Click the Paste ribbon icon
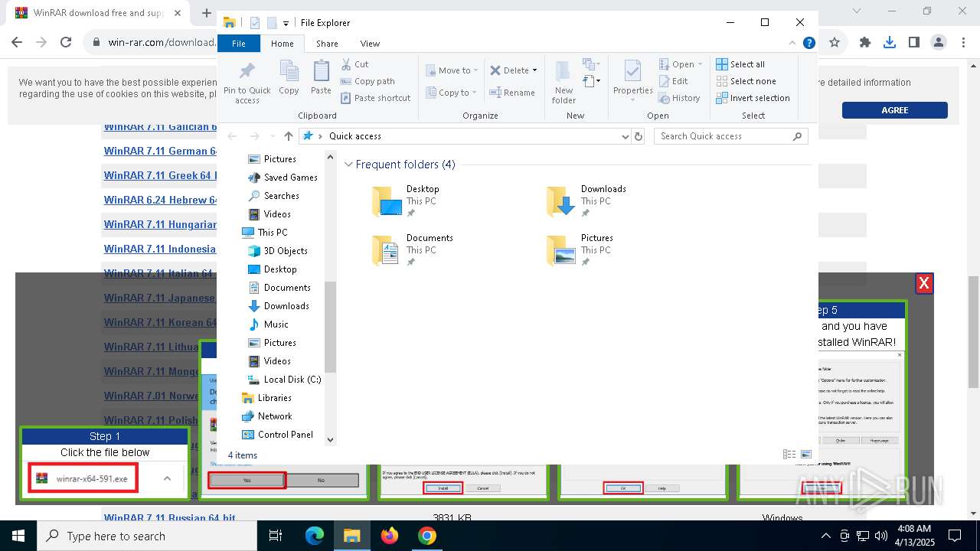980x551 pixels. pyautogui.click(x=321, y=77)
